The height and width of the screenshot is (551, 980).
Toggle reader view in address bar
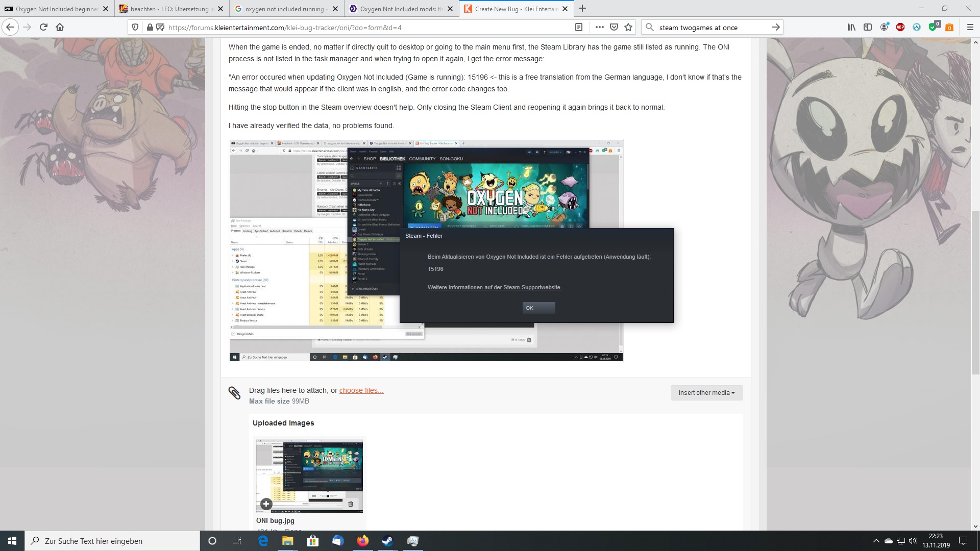click(x=579, y=28)
